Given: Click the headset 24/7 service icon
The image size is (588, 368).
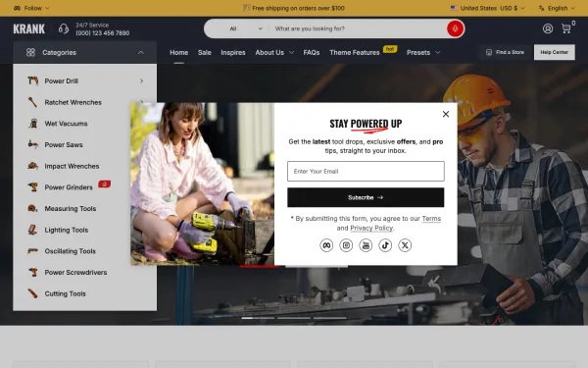Looking at the screenshot, I should [64, 28].
